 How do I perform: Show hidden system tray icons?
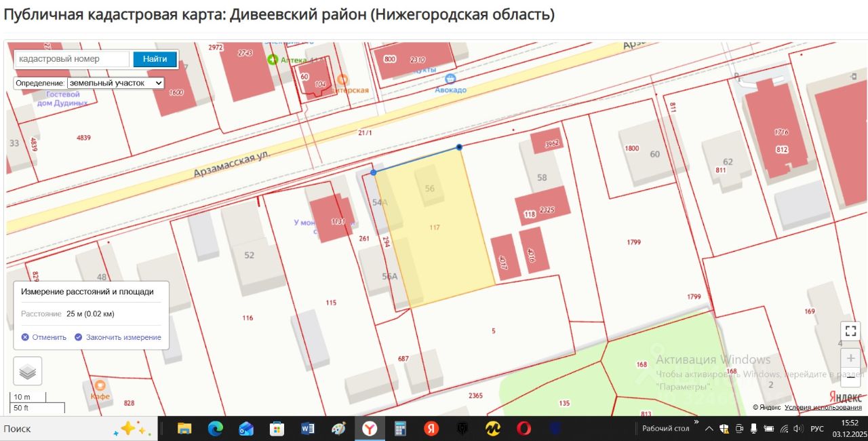(x=709, y=429)
